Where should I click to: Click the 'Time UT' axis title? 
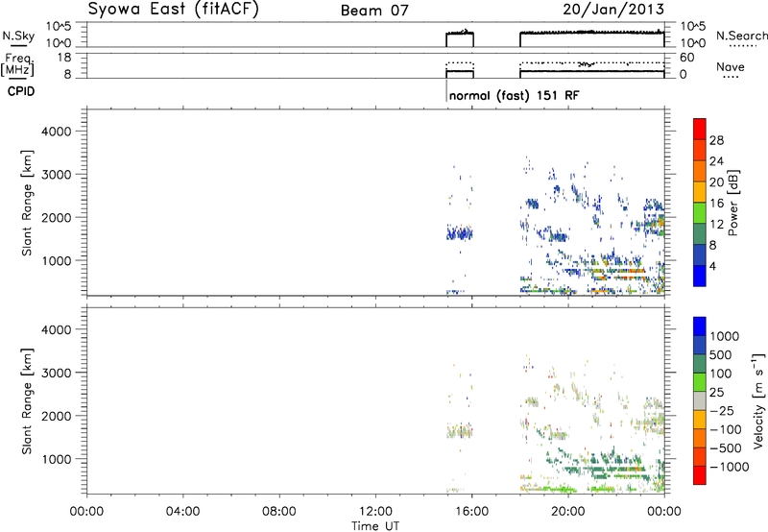pos(375,525)
